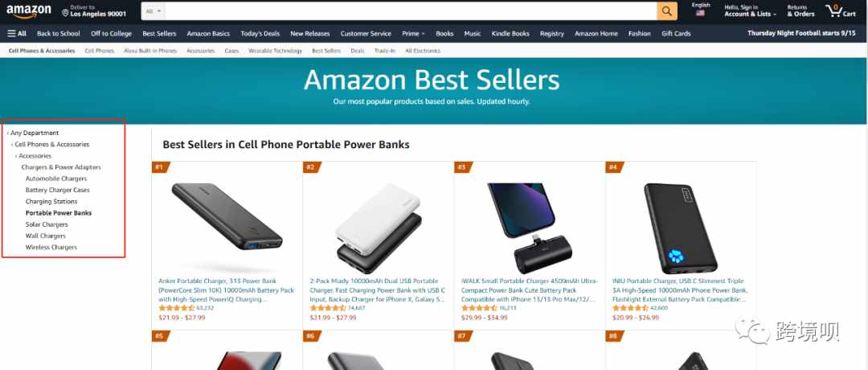Select Solar Chargers in the sidebar
Viewport: 868px width, 370px height.
(x=47, y=224)
